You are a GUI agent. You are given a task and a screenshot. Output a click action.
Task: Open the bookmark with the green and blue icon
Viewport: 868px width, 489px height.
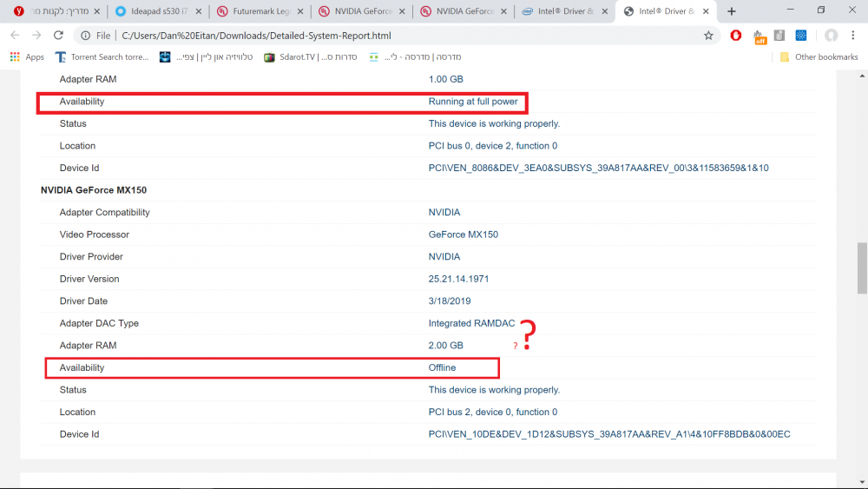coord(415,57)
